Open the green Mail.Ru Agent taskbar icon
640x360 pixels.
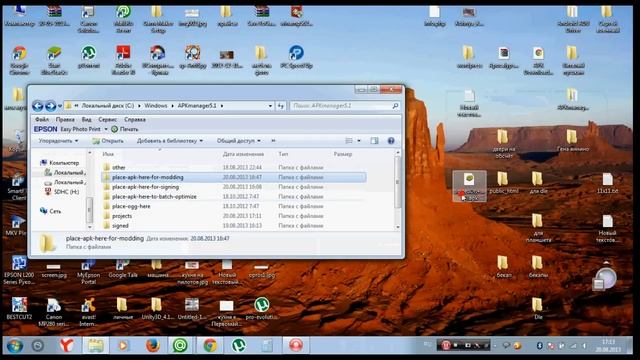(180, 346)
